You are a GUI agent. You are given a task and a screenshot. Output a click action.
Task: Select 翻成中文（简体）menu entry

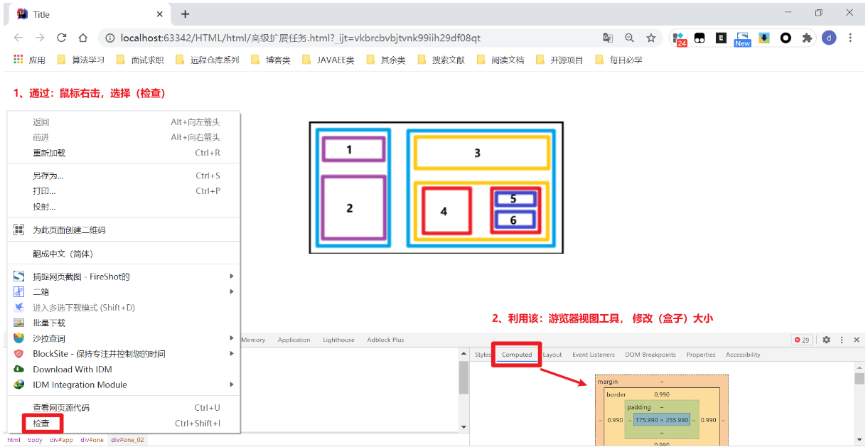tap(124, 254)
